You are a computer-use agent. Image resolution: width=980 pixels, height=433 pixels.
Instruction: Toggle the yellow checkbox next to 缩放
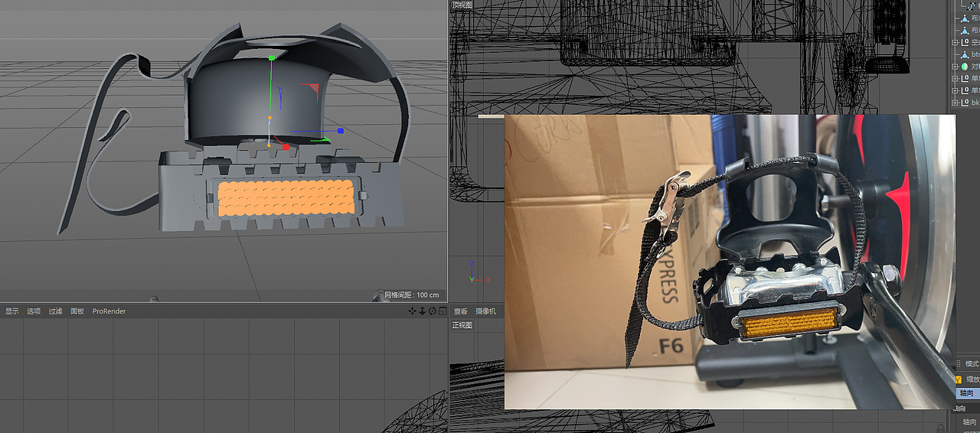pyautogui.click(x=959, y=379)
